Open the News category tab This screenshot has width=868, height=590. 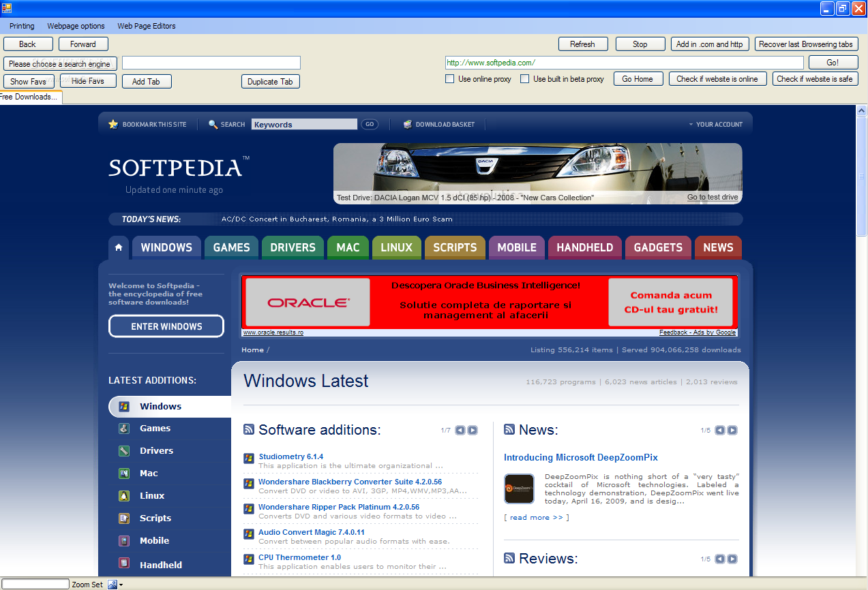718,248
